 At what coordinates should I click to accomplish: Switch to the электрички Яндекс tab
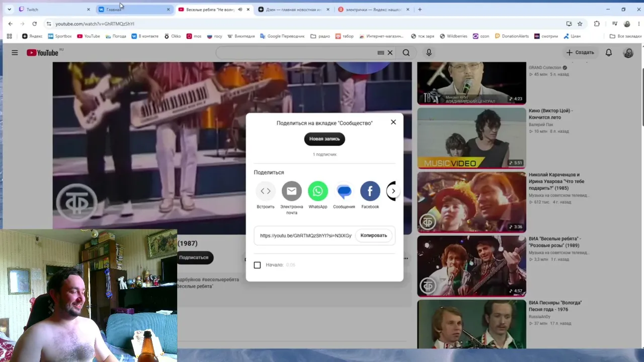[374, 10]
